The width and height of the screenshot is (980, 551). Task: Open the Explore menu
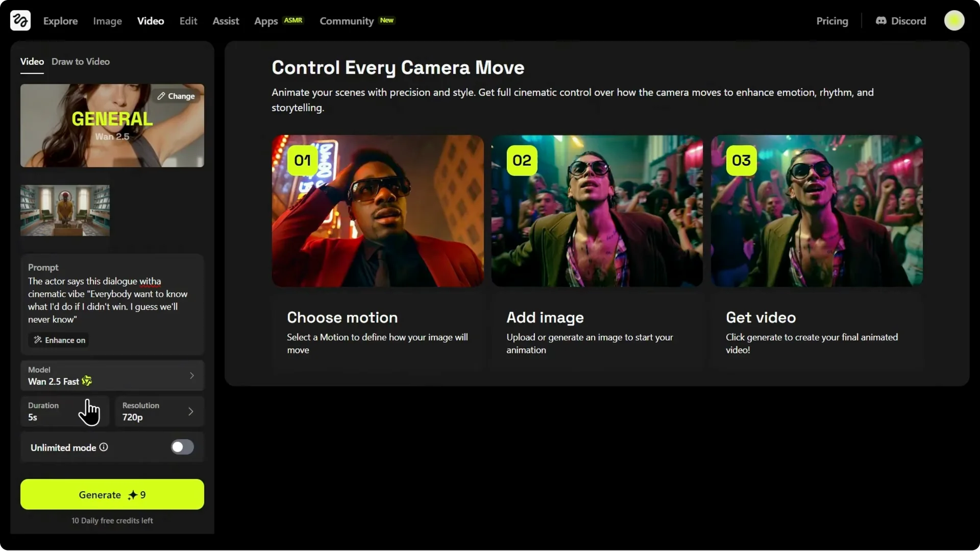[60, 21]
